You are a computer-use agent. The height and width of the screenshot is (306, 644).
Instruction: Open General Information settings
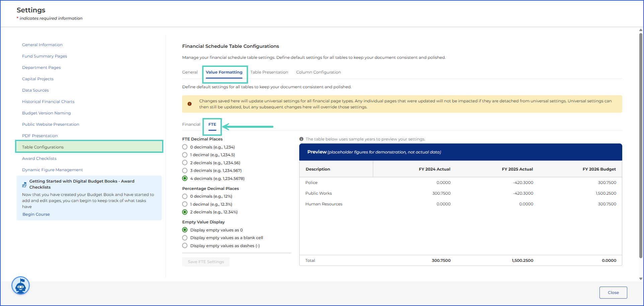pyautogui.click(x=42, y=45)
